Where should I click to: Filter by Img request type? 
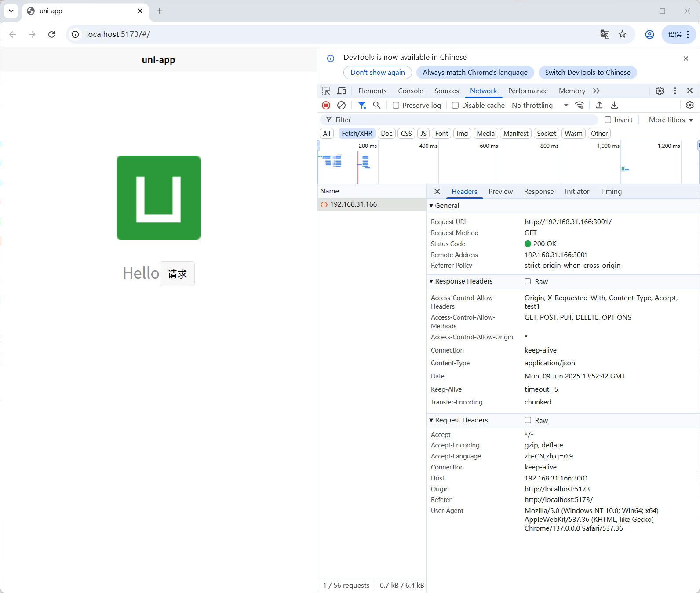(462, 134)
